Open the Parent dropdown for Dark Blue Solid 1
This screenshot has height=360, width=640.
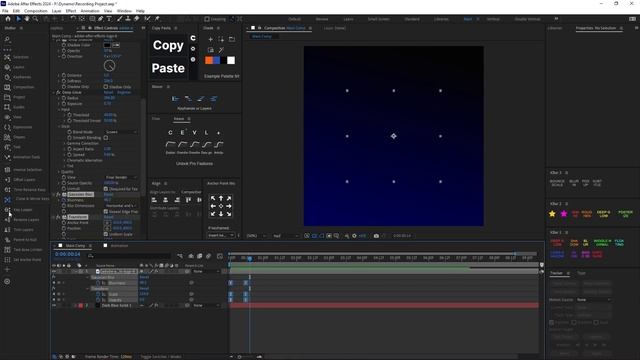click(x=207, y=305)
